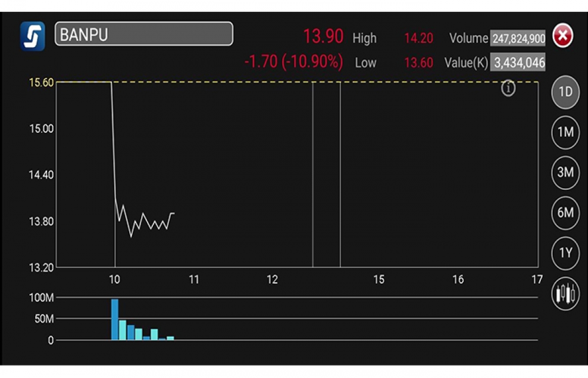Image resolution: width=588 pixels, height=378 pixels.
Task: Click the 15.00 price axis label
Action: (41, 129)
